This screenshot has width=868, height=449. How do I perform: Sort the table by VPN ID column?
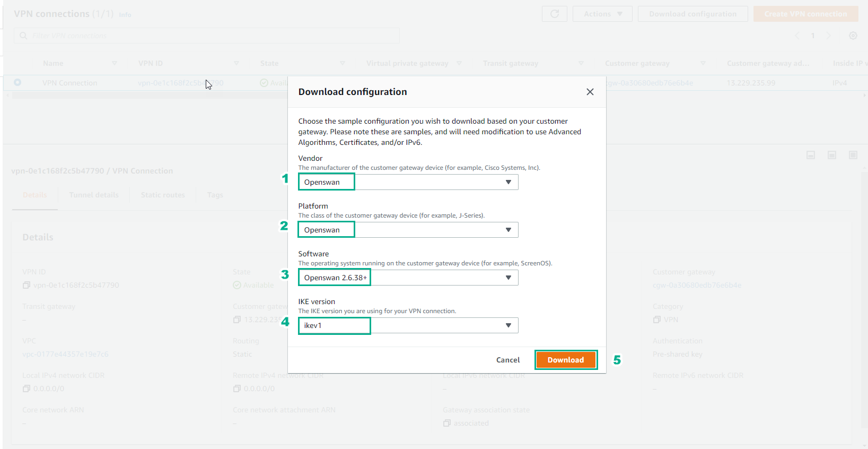coord(236,63)
